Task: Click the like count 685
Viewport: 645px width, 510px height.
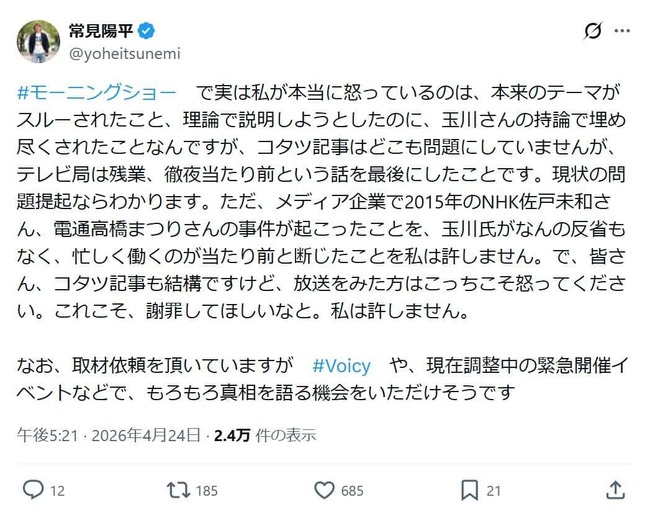Action: [355, 490]
